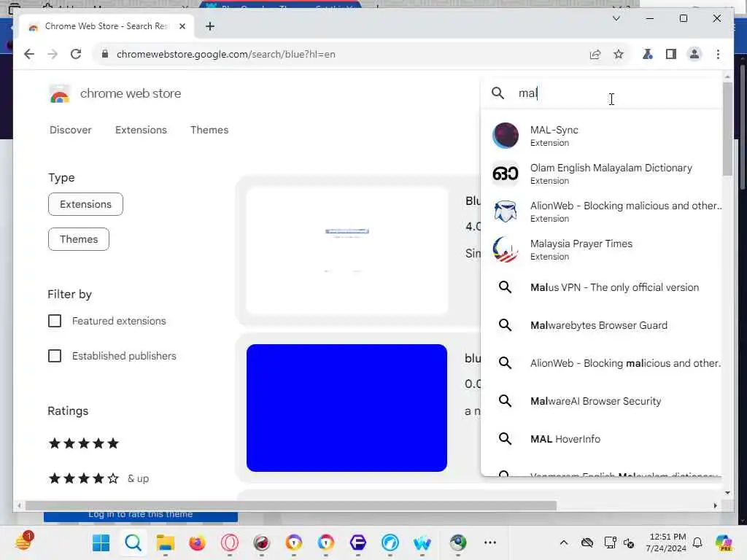Open taskbar overflow three dots
Viewport: 747px width, 560px height.
[x=490, y=542]
